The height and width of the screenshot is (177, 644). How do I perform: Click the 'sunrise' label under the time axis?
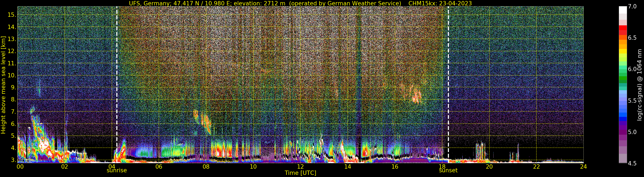[117, 171]
